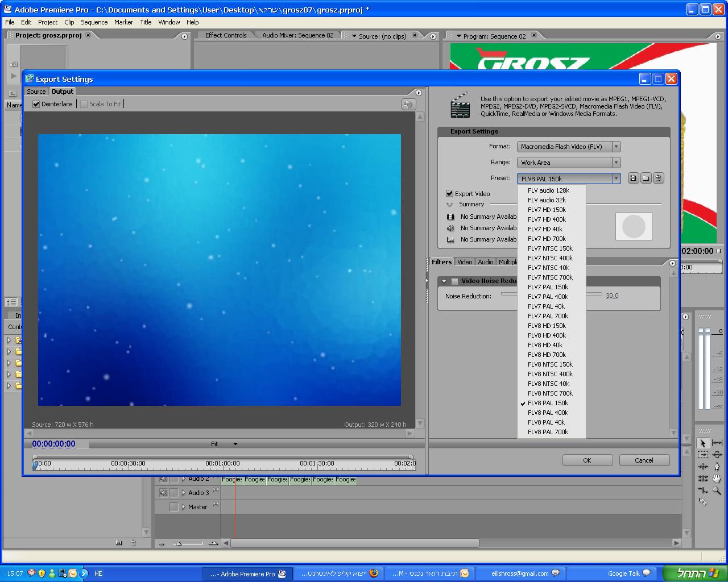The width and height of the screenshot is (728, 582).
Task: Click the blue snow preview image
Action: click(x=220, y=270)
